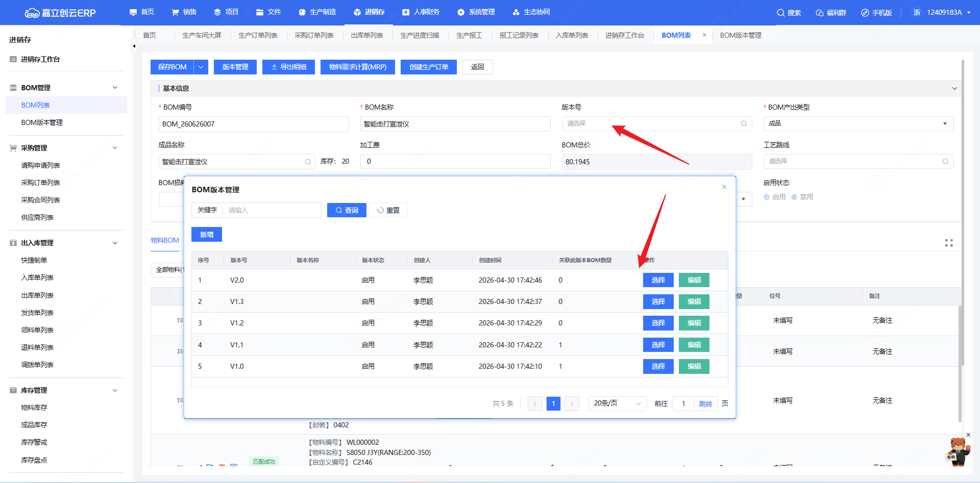Collapse the 库存管理 sidebar group
The width and height of the screenshot is (980, 483).
(115, 390)
